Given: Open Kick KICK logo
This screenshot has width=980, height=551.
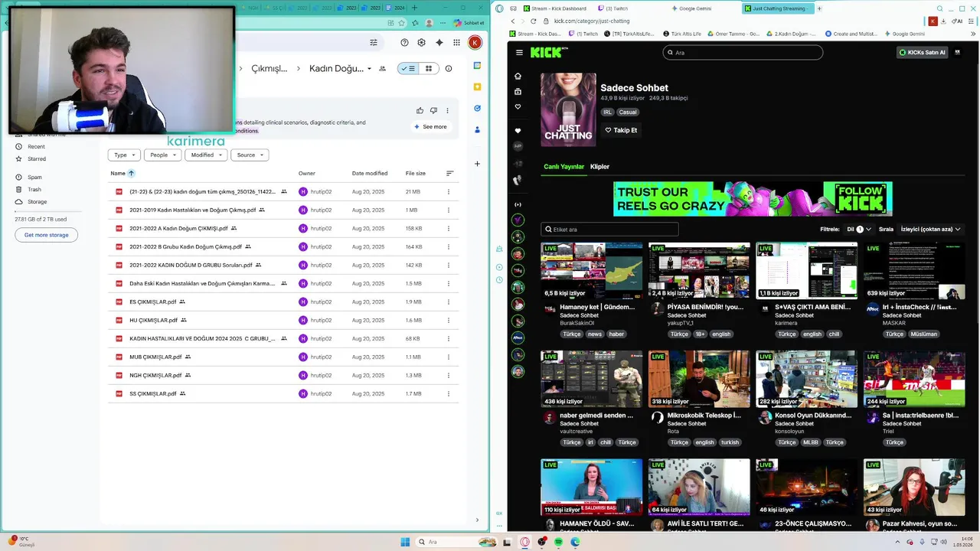Looking at the screenshot, I should pyautogui.click(x=547, y=52).
